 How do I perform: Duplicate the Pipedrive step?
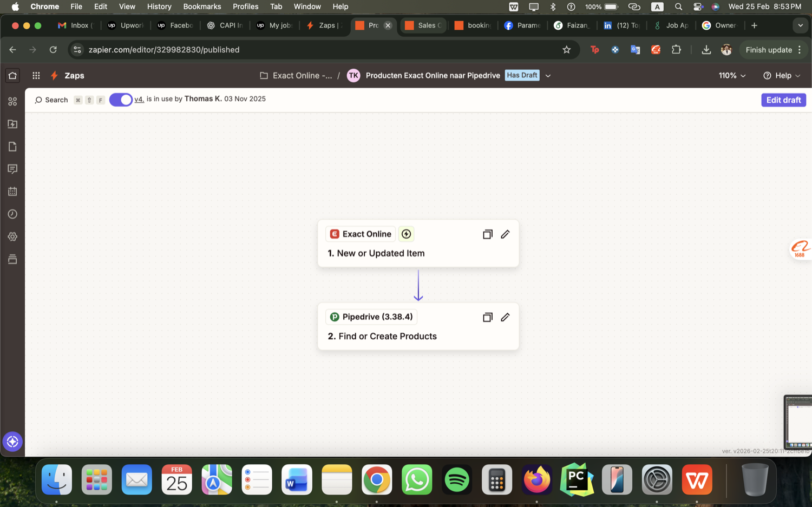click(487, 317)
